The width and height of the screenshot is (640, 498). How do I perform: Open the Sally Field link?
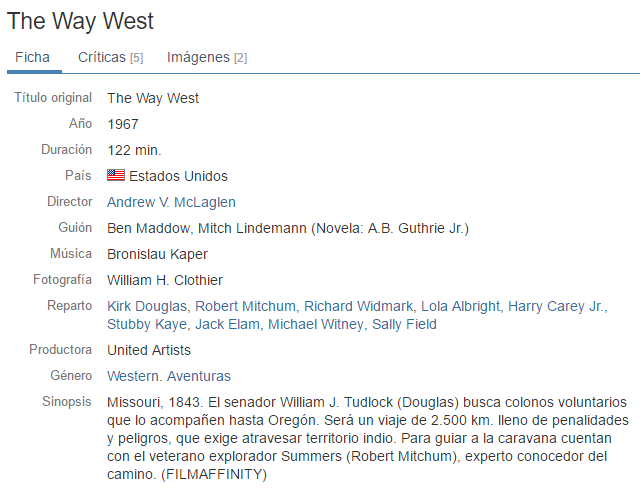(404, 324)
